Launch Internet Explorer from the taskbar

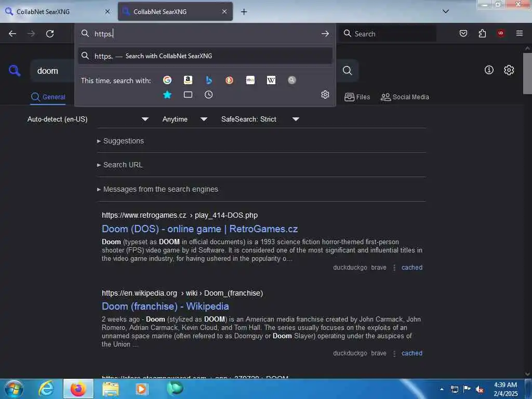46,389
